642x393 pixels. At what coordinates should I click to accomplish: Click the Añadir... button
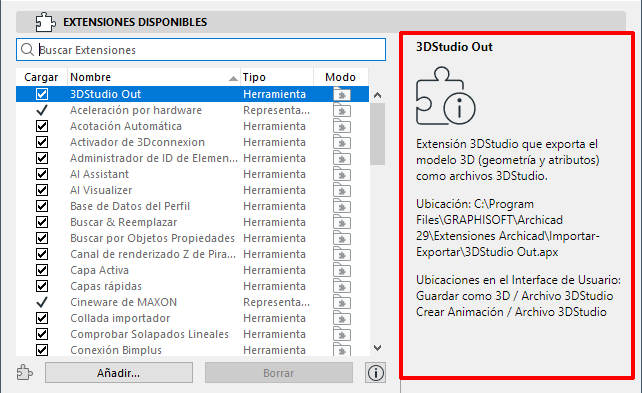click(x=119, y=373)
